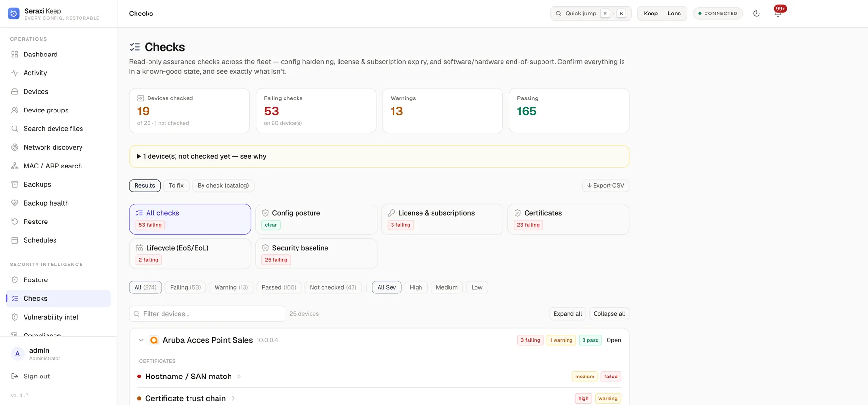The image size is (868, 405).
Task: Export results as CSV
Action: click(606, 186)
